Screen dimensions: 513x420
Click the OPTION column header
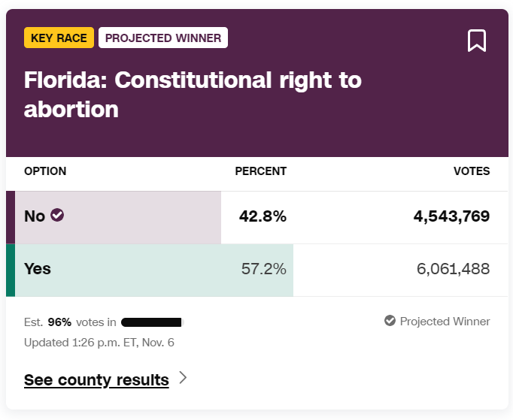pyautogui.click(x=45, y=171)
